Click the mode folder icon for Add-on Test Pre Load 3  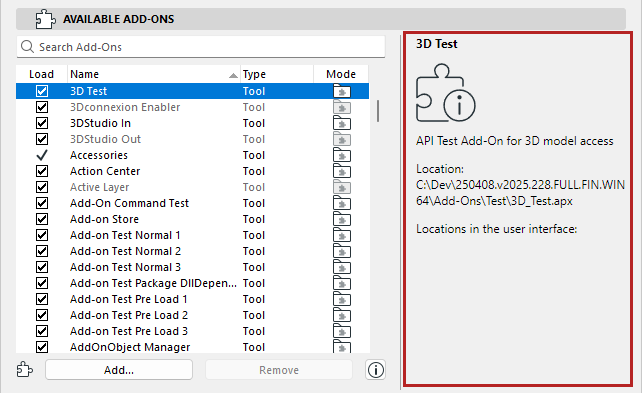[x=342, y=331]
